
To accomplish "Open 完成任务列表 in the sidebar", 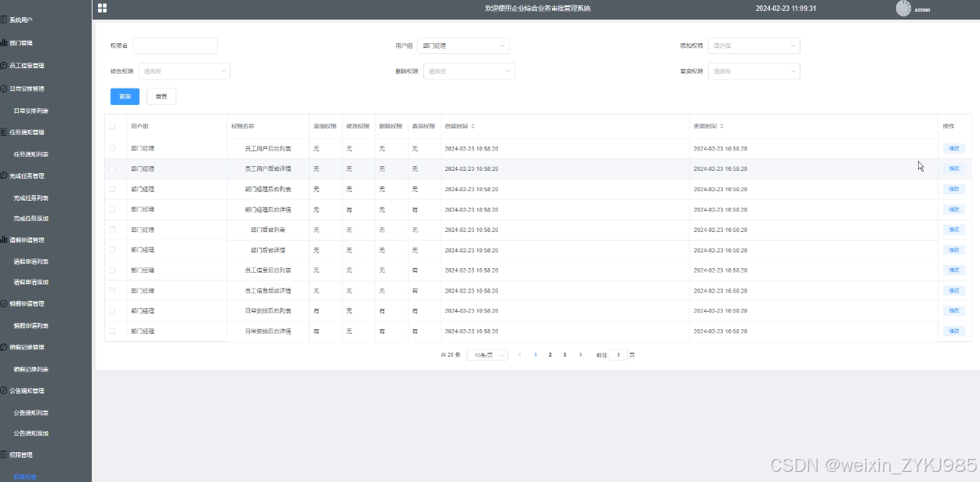I will pos(31,198).
